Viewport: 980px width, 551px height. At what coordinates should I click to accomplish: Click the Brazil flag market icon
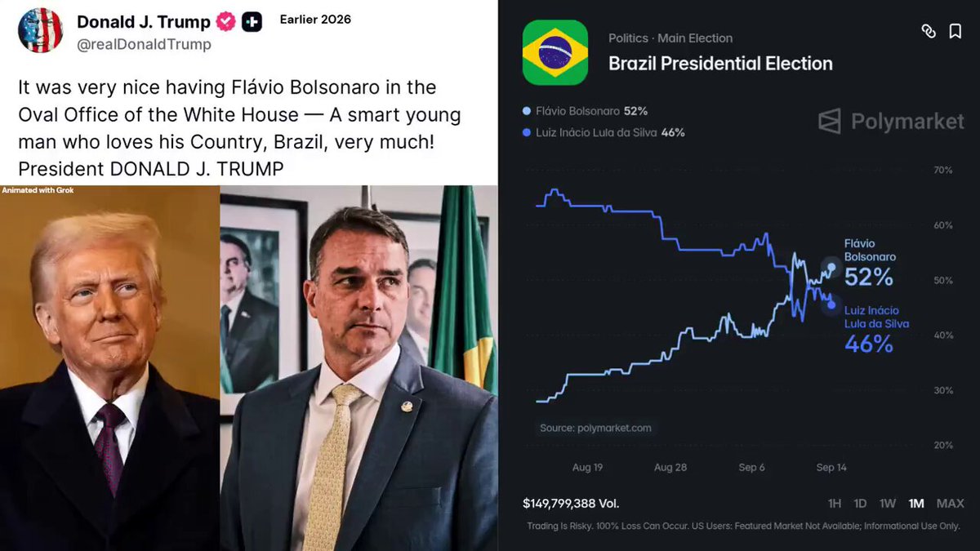pos(555,52)
